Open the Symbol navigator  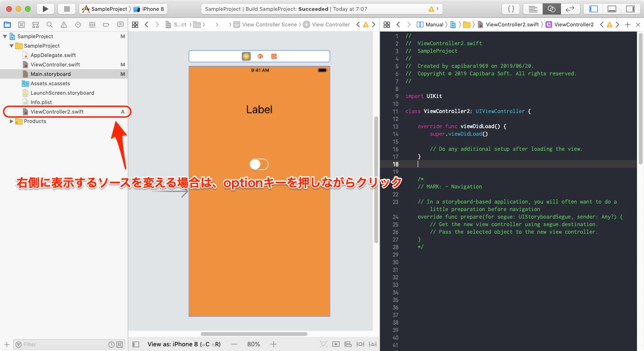[35, 24]
